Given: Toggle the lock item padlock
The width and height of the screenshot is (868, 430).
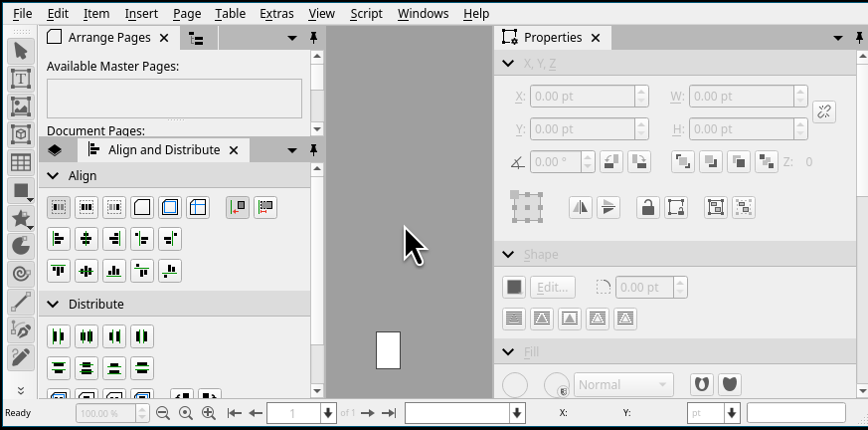Looking at the screenshot, I should [647, 207].
